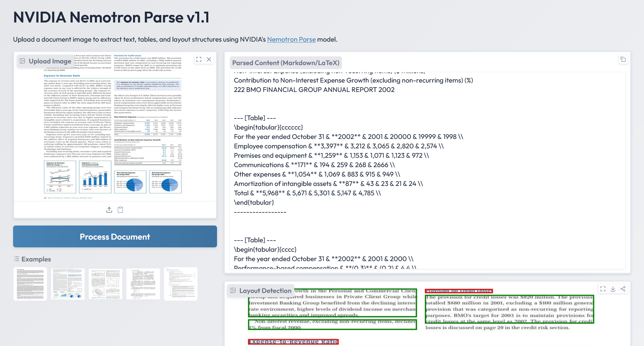Open the Nemotron Parse link
Viewport: 644px width, 346px height.
(x=291, y=39)
